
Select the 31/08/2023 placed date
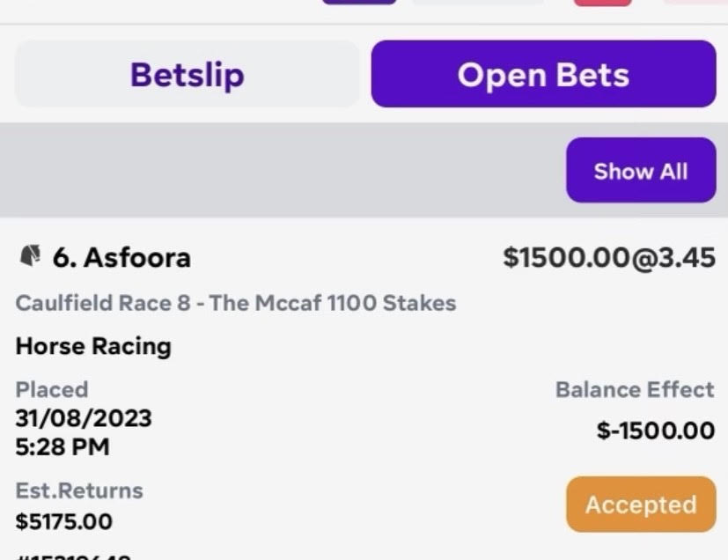[84, 418]
